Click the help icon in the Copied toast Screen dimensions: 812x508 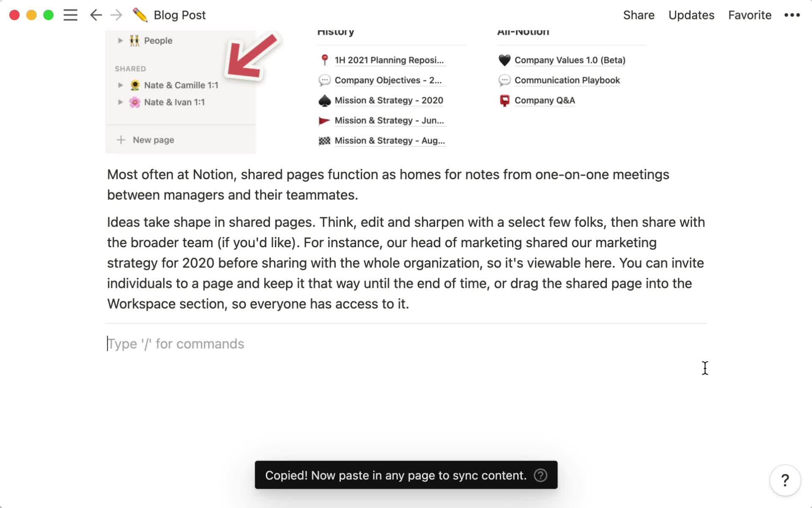click(540, 475)
